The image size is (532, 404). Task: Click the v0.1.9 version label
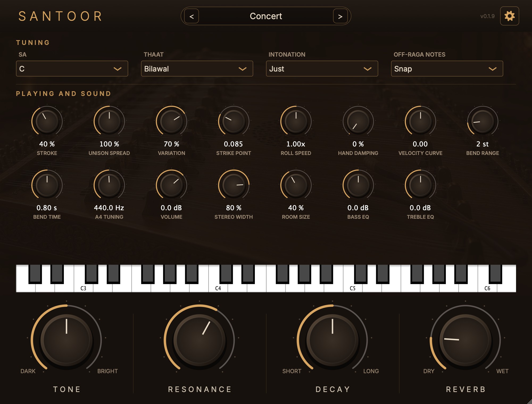pos(487,16)
